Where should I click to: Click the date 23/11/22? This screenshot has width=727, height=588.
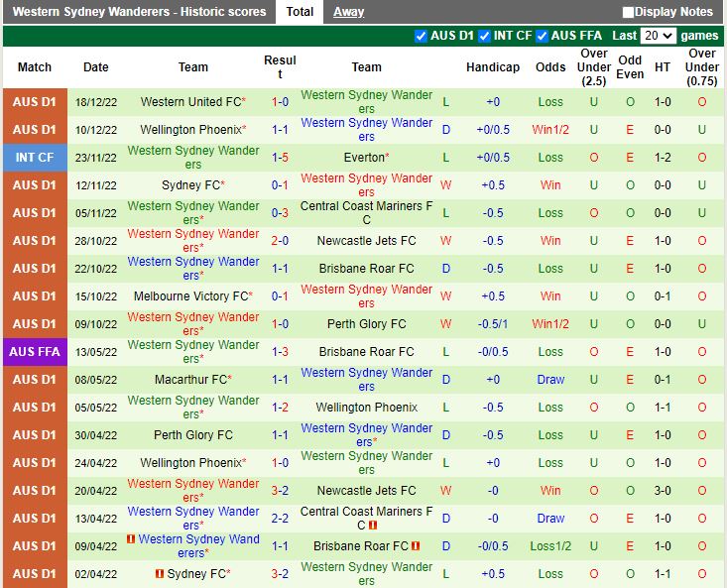[96, 158]
